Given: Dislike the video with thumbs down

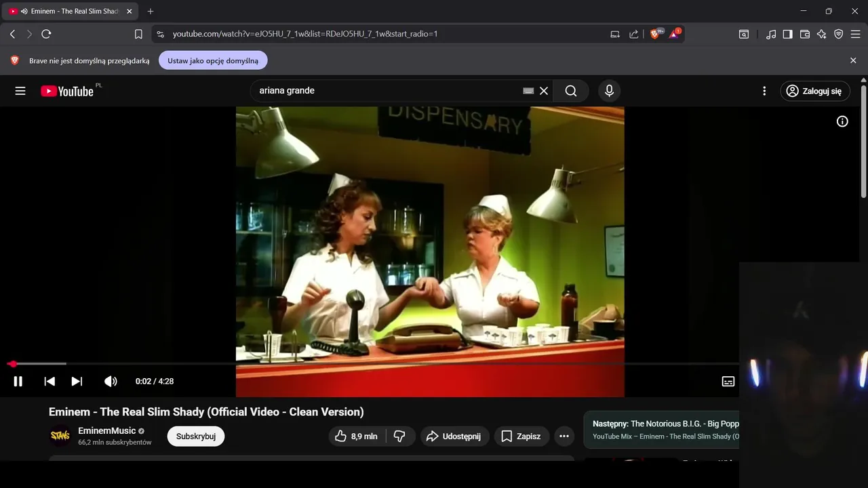Looking at the screenshot, I should tap(400, 436).
